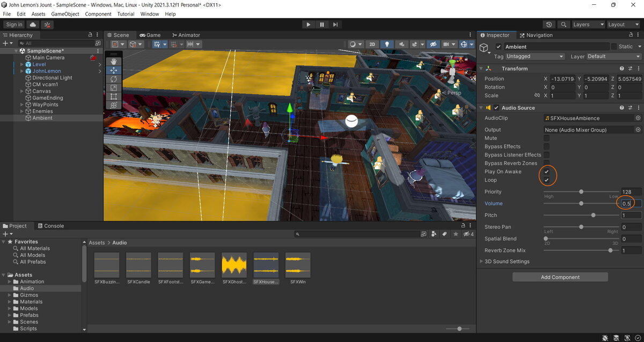This screenshot has height=342, width=644.
Task: Click the Sign in button
Action: (x=14, y=25)
